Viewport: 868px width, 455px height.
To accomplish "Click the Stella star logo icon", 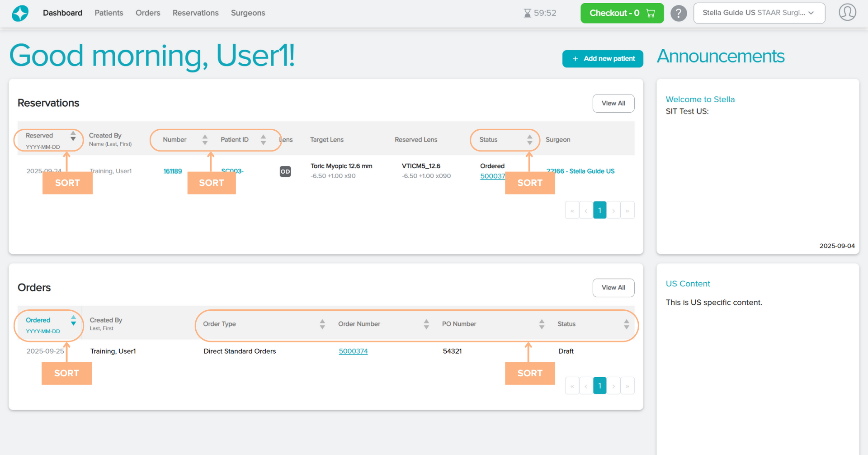I will (x=20, y=13).
